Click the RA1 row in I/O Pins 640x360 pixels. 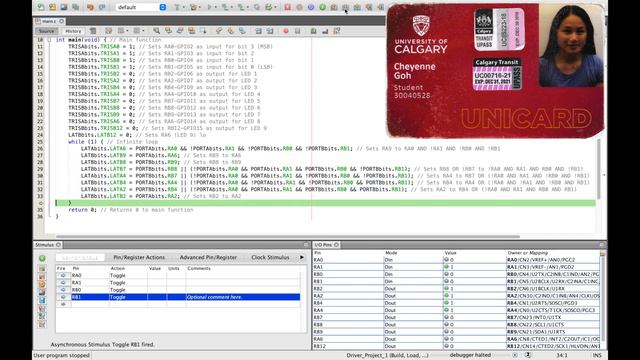pos(456,267)
